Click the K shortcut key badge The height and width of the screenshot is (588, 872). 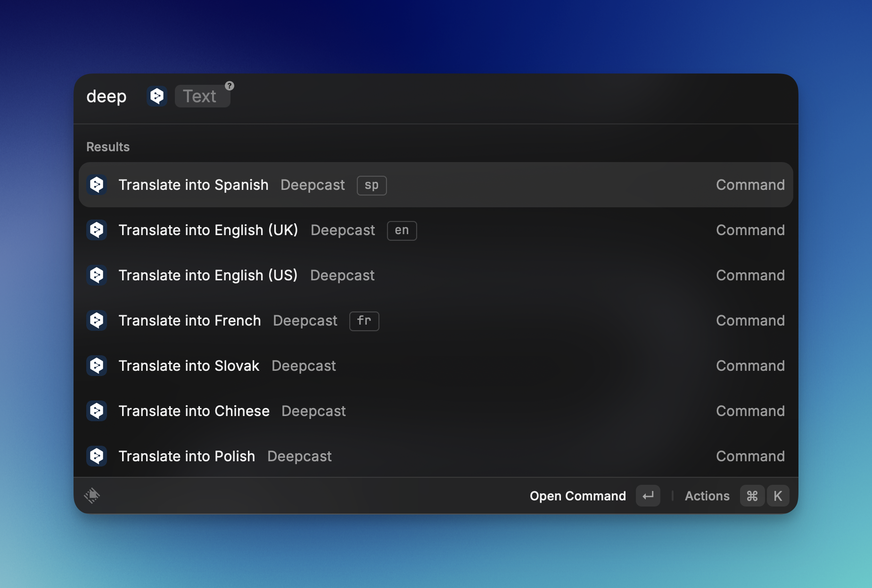click(x=778, y=496)
